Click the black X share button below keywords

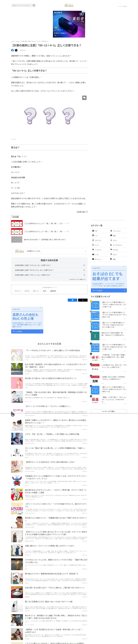point(83,300)
